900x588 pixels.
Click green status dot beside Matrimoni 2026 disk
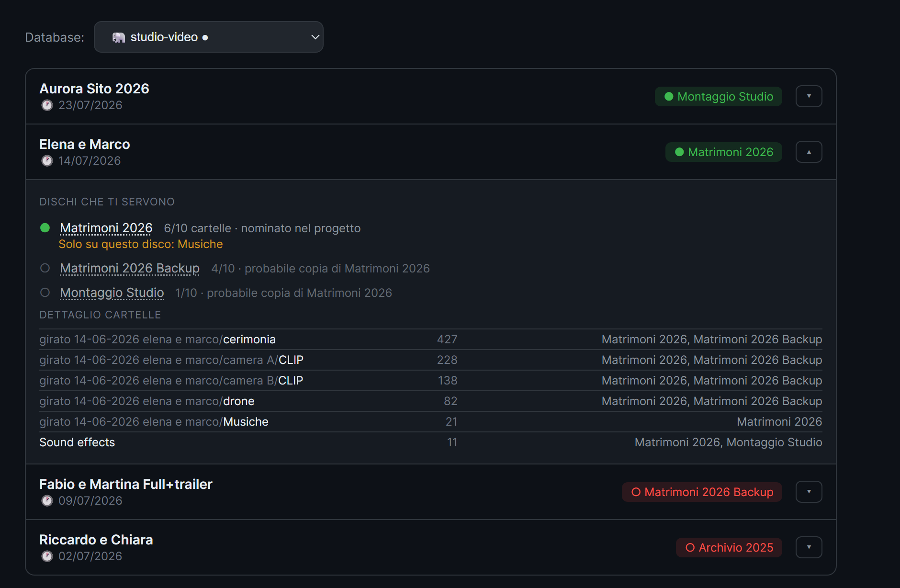tap(45, 228)
